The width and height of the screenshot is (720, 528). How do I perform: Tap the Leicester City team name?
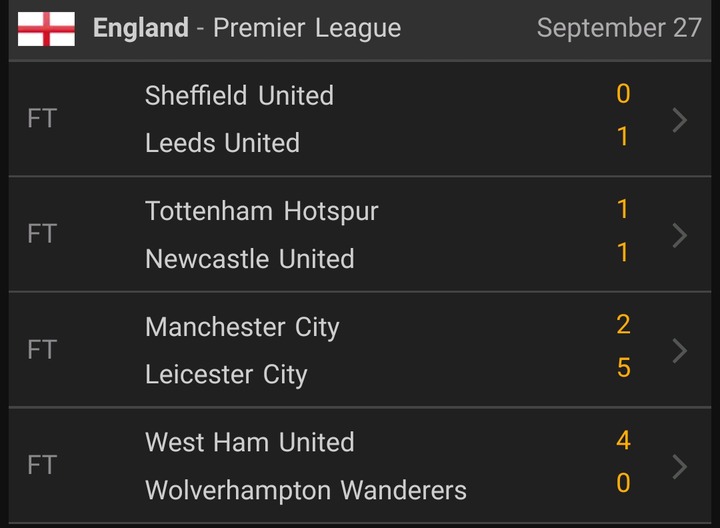(226, 374)
